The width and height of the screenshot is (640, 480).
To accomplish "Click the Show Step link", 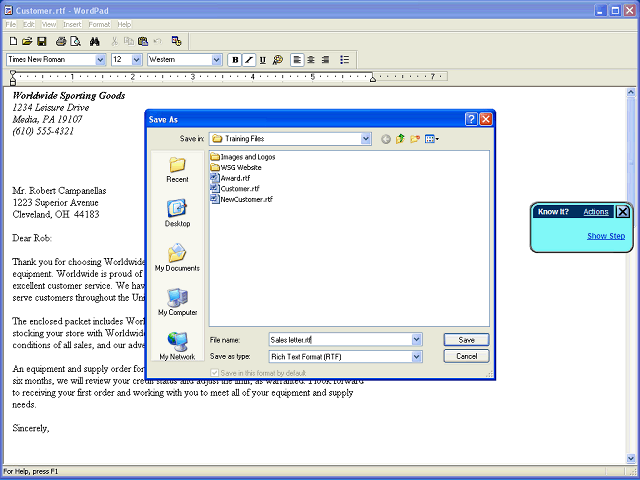I will [x=606, y=236].
